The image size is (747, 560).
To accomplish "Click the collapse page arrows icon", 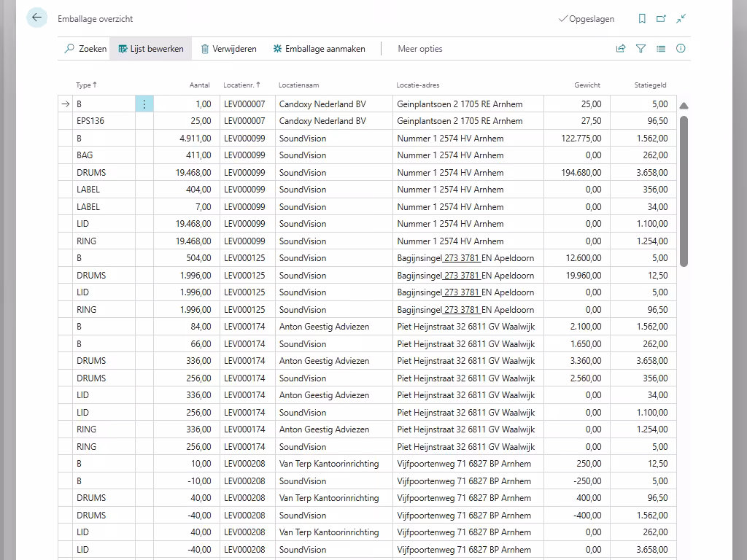I will click(681, 19).
